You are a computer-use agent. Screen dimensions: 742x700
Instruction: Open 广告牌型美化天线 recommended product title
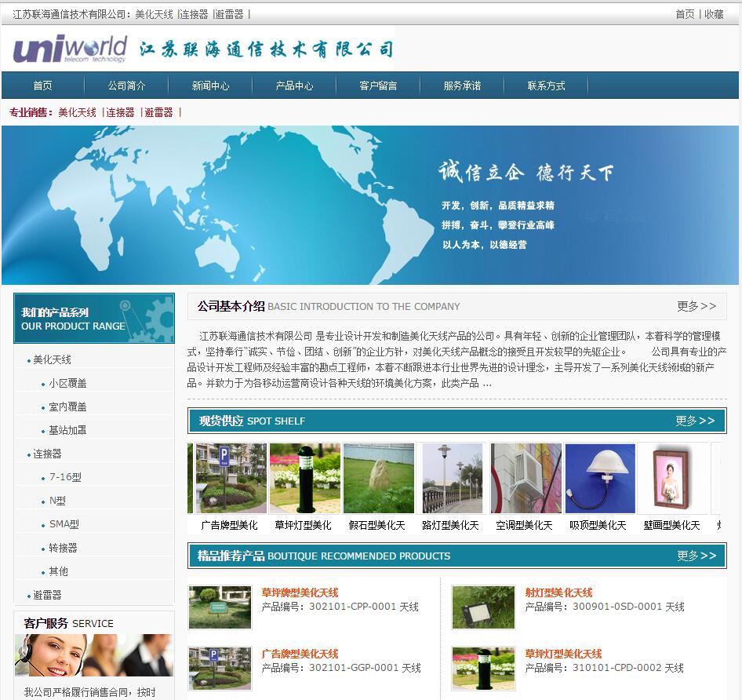point(300,654)
